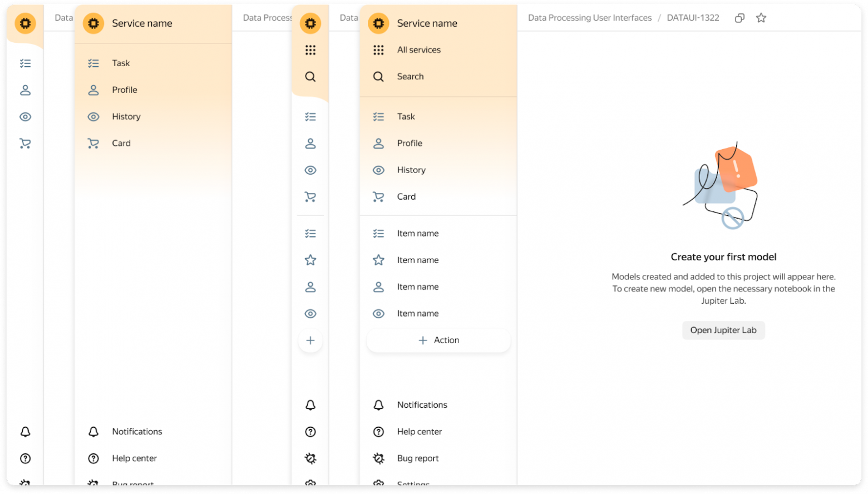This screenshot has width=868, height=494.
Task: Click the eye icon directly above the cart in the search rail
Action: (x=310, y=170)
